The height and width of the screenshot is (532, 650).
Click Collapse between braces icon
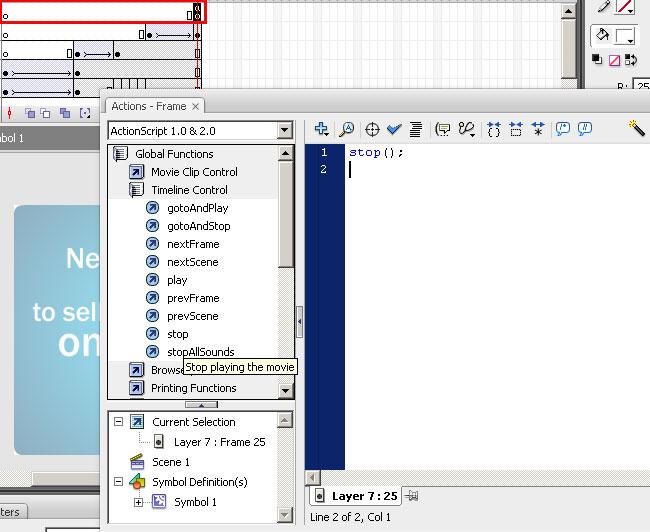tap(494, 129)
